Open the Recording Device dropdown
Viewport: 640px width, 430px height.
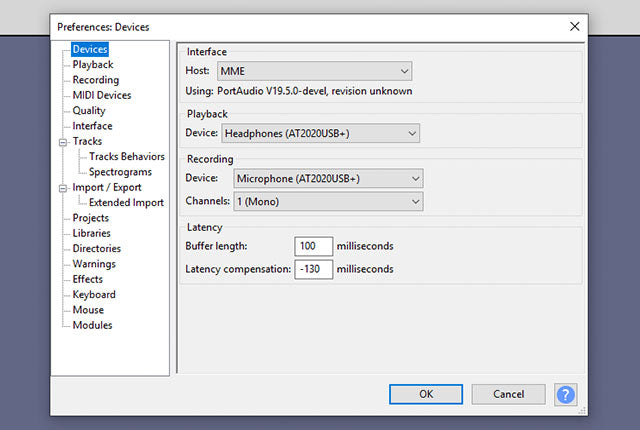(x=328, y=179)
